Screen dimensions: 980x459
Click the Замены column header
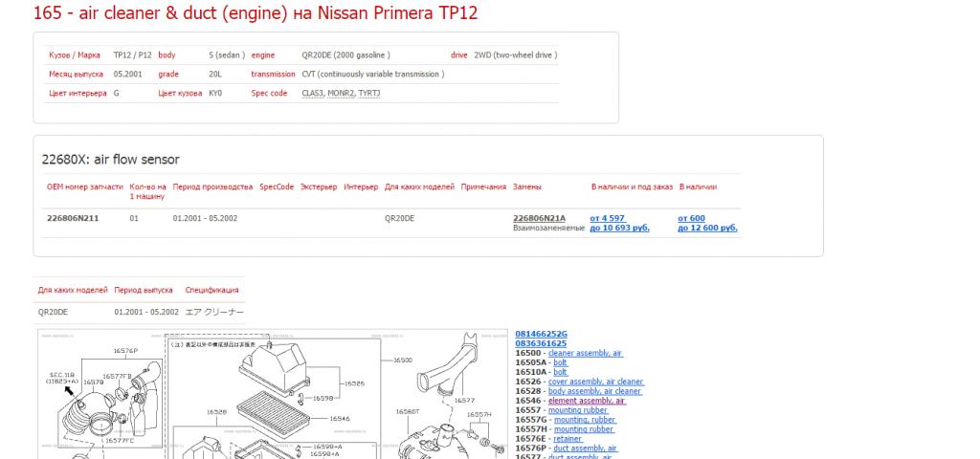(x=527, y=186)
